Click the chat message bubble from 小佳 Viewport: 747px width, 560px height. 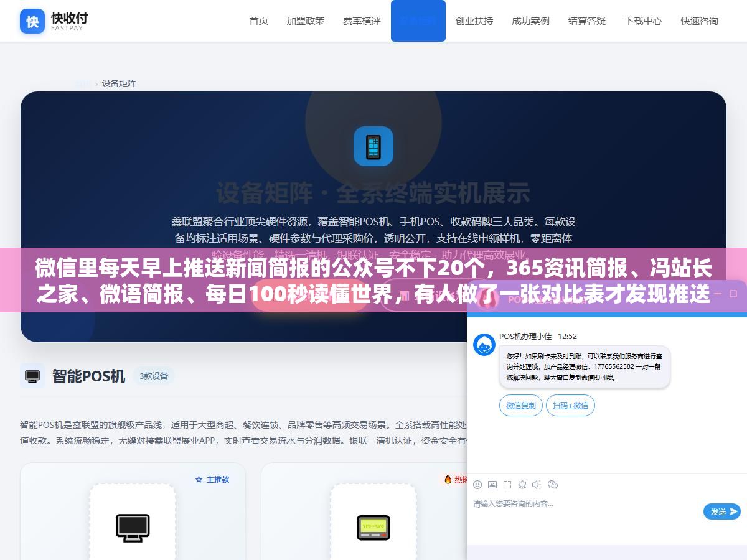(x=585, y=367)
